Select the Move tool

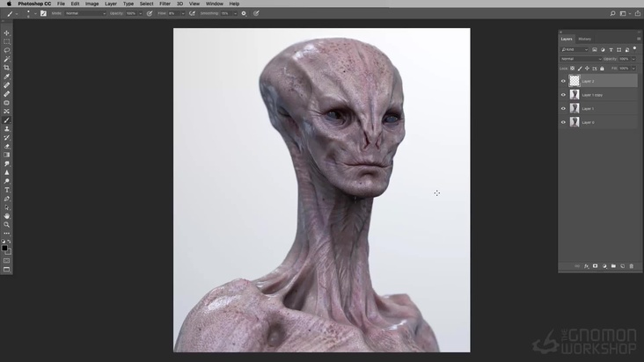[x=6, y=33]
